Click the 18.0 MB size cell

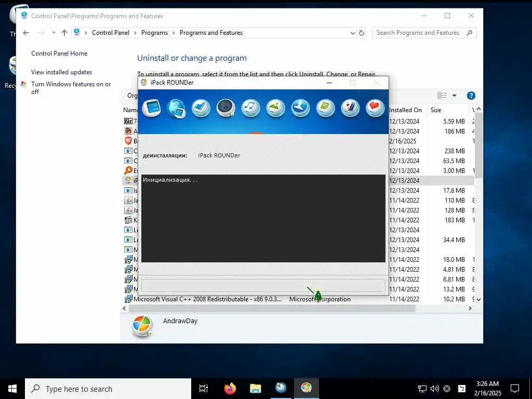pyautogui.click(x=454, y=260)
